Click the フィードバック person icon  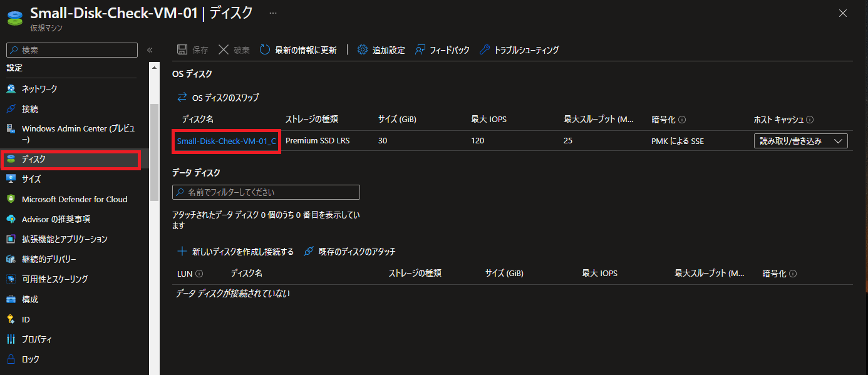[x=420, y=50]
